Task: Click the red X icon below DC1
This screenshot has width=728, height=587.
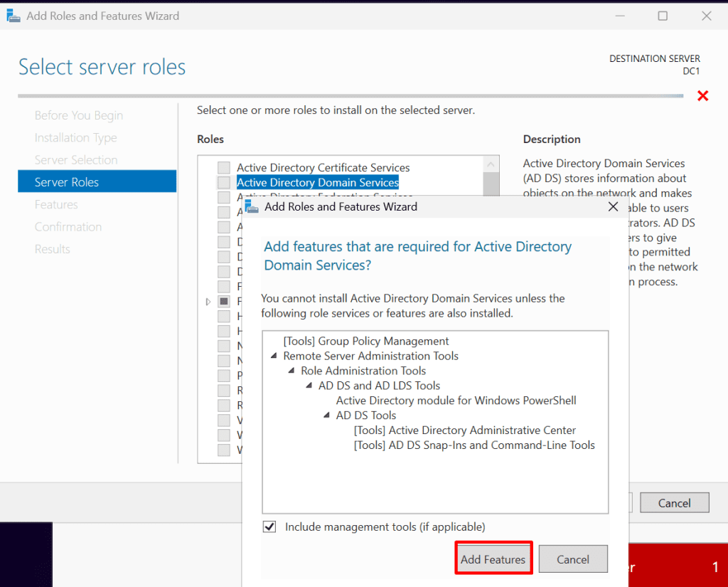Action: [702, 96]
